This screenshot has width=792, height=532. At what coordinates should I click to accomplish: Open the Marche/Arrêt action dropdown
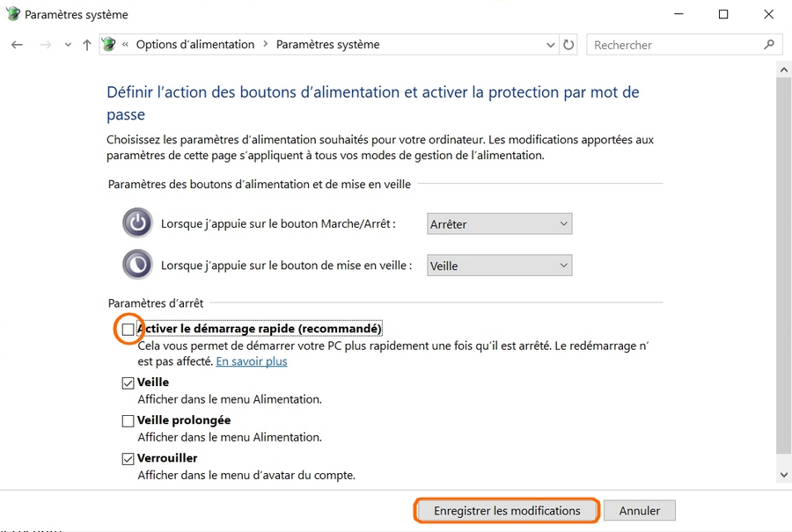pos(499,224)
